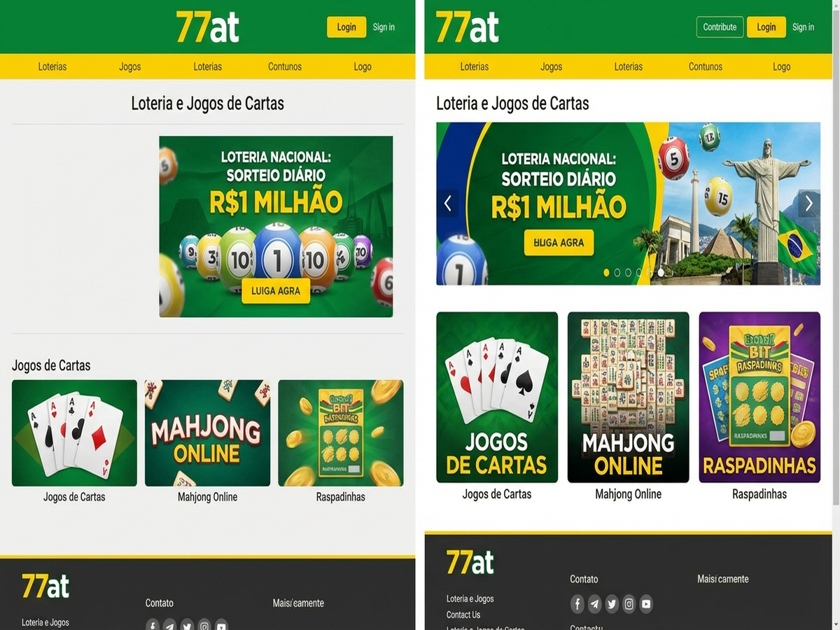840x630 pixels.
Task: Click the BUGA AGRA banner button
Action: click(x=559, y=242)
